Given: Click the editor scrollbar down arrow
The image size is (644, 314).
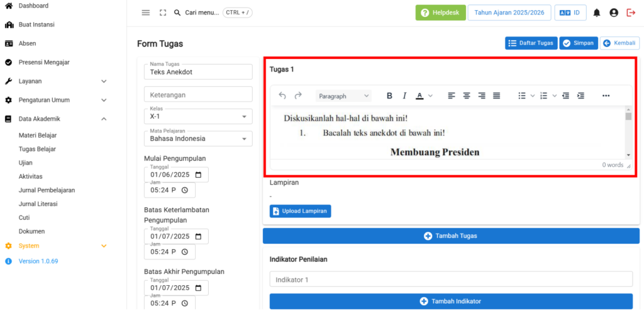Looking at the screenshot, I should click(x=628, y=155).
